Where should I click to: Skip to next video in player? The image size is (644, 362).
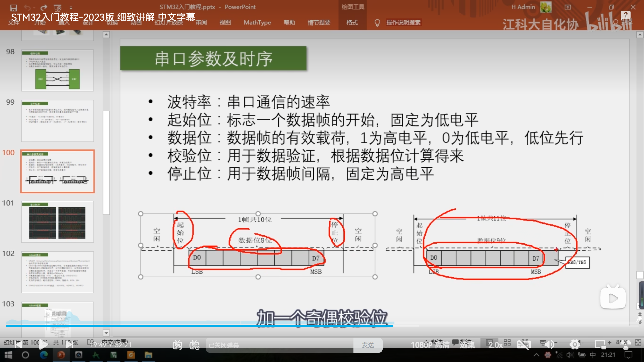point(69,345)
